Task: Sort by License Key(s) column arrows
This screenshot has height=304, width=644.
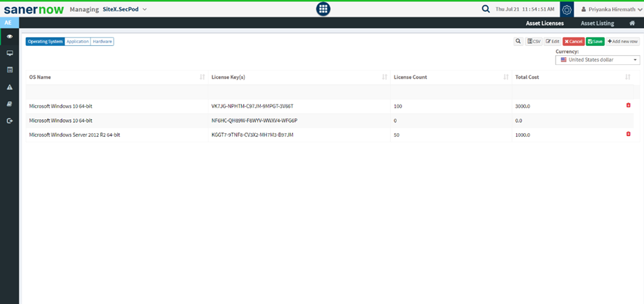Action: pos(385,77)
